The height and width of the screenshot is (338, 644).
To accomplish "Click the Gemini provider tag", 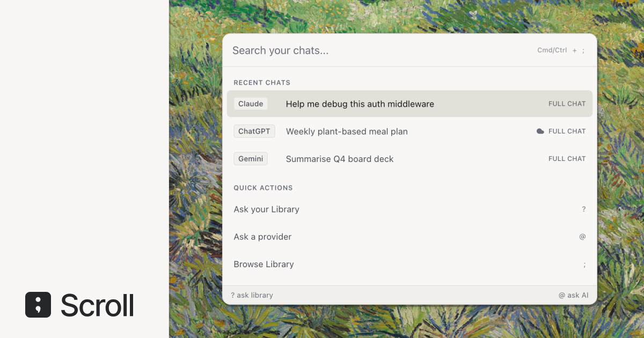I will click(251, 159).
